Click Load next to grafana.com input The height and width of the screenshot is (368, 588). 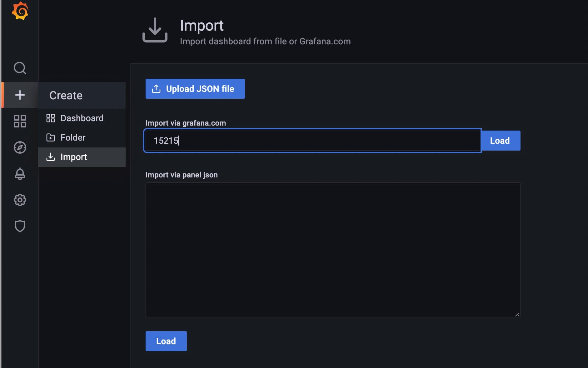point(500,141)
